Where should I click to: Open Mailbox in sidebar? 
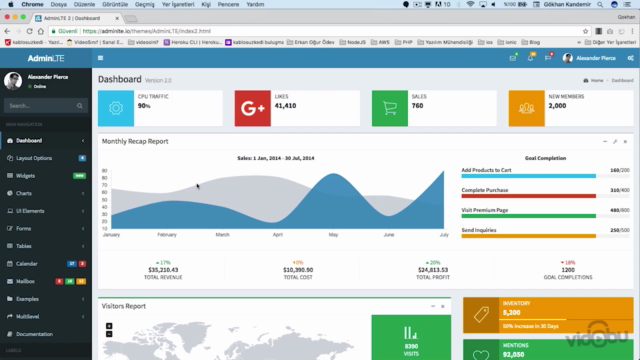click(46, 281)
